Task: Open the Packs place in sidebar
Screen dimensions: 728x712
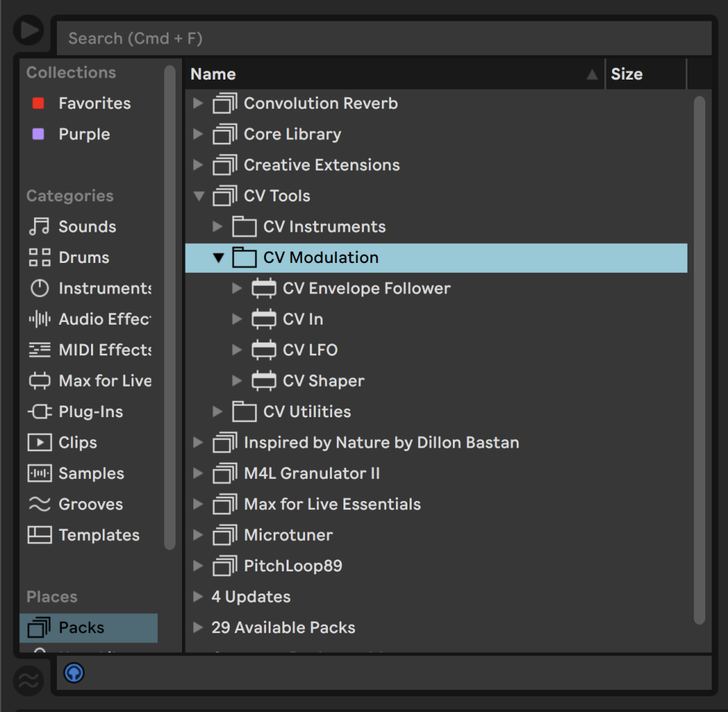Action: pos(81,627)
